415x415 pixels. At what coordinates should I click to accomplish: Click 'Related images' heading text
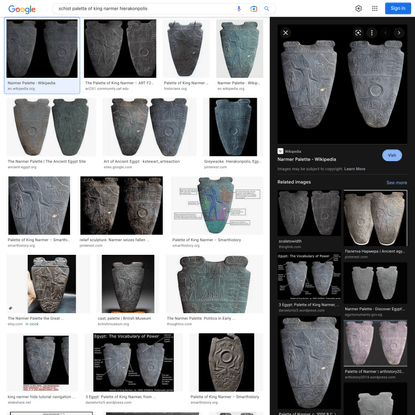tap(294, 182)
